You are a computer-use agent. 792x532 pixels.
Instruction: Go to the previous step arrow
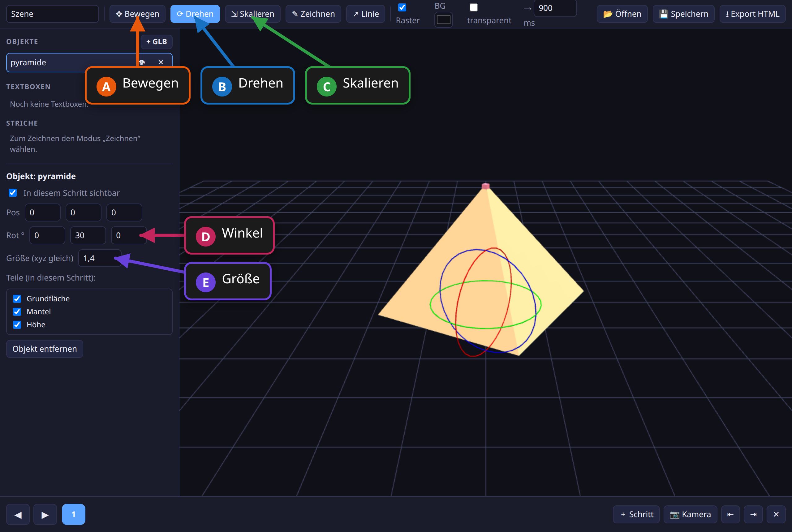(18, 514)
